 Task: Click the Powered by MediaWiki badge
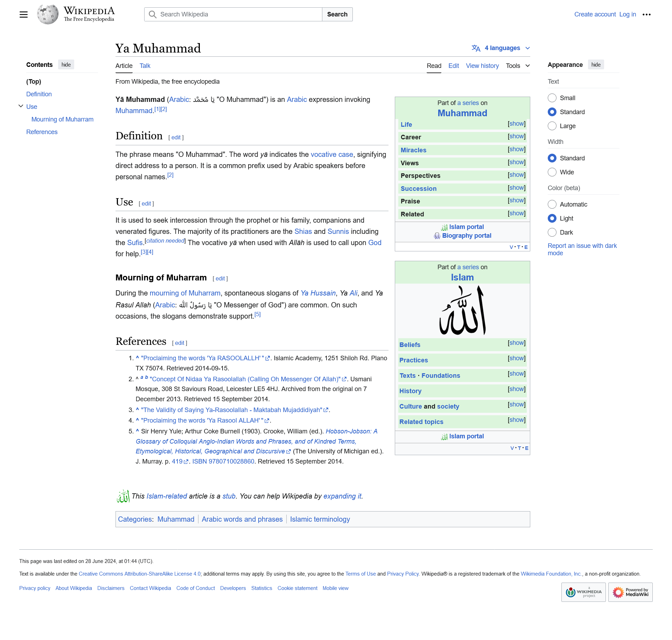[630, 592]
